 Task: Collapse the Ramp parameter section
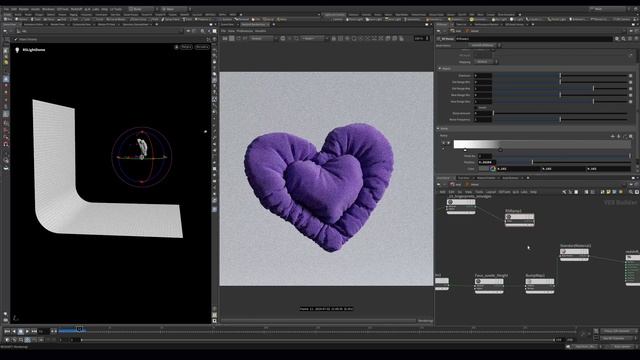438,129
